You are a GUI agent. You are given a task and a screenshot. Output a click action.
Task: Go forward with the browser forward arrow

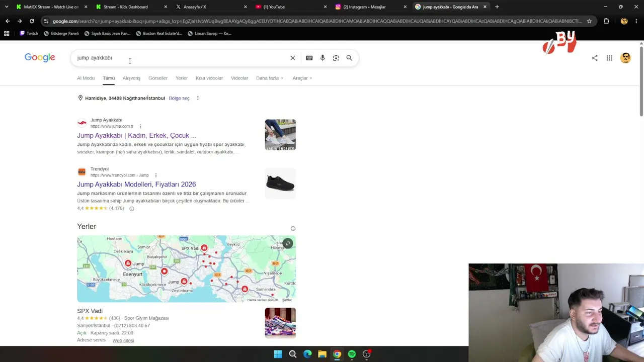(x=20, y=21)
